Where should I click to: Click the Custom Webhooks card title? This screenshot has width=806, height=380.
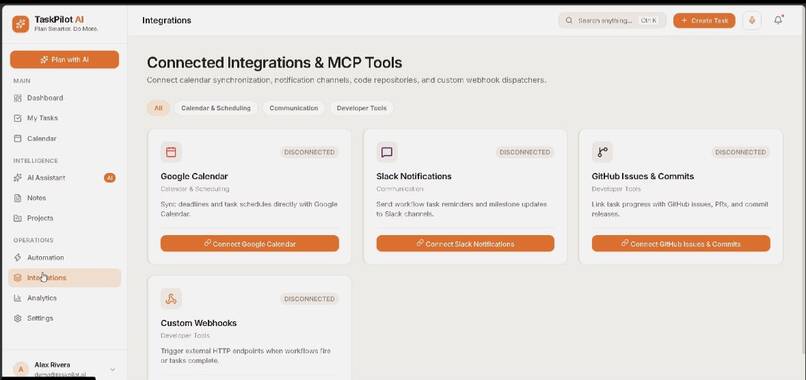198,323
